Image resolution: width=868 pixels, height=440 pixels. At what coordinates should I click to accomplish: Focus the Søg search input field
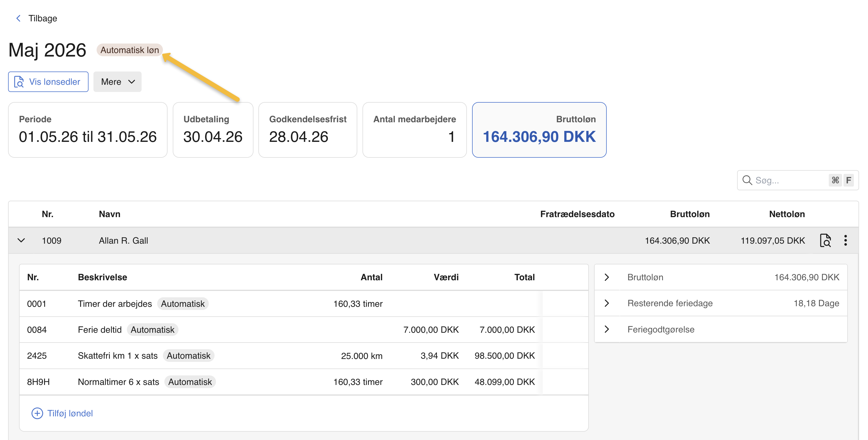(x=788, y=180)
